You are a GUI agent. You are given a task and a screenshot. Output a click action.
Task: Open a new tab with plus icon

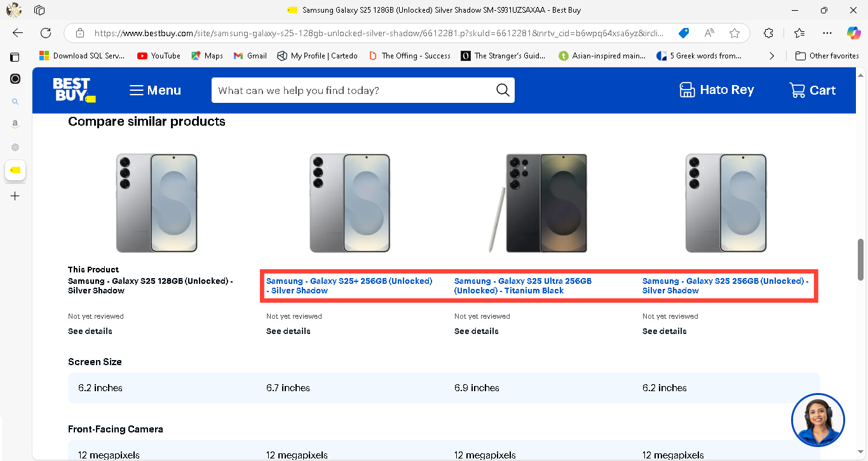tap(15, 196)
